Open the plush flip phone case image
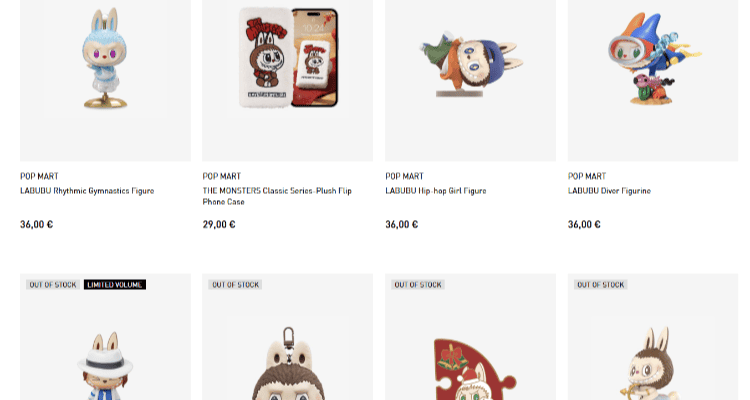 coord(287,79)
